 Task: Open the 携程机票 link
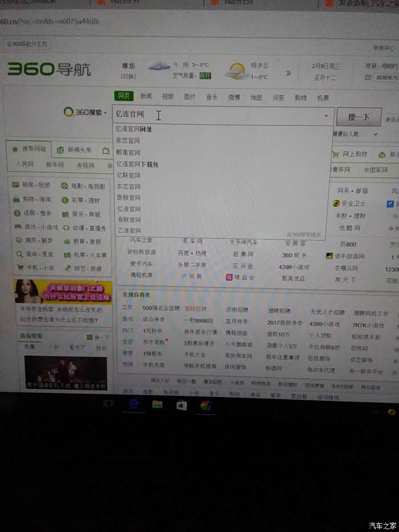(141, 275)
